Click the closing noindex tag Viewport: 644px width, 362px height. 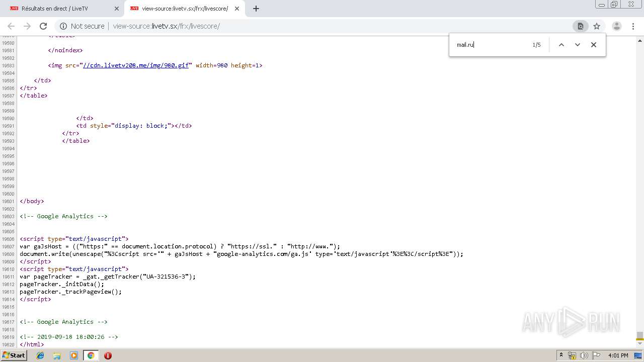pyautogui.click(x=65, y=50)
